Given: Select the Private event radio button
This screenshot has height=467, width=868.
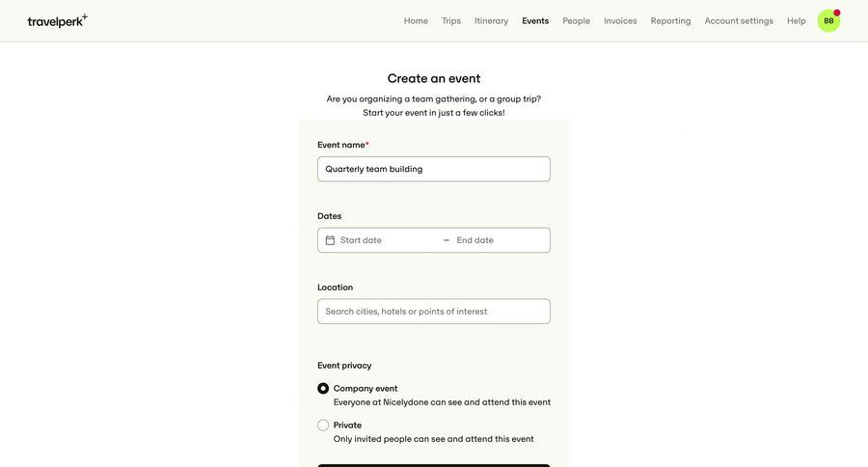Looking at the screenshot, I should (323, 426).
